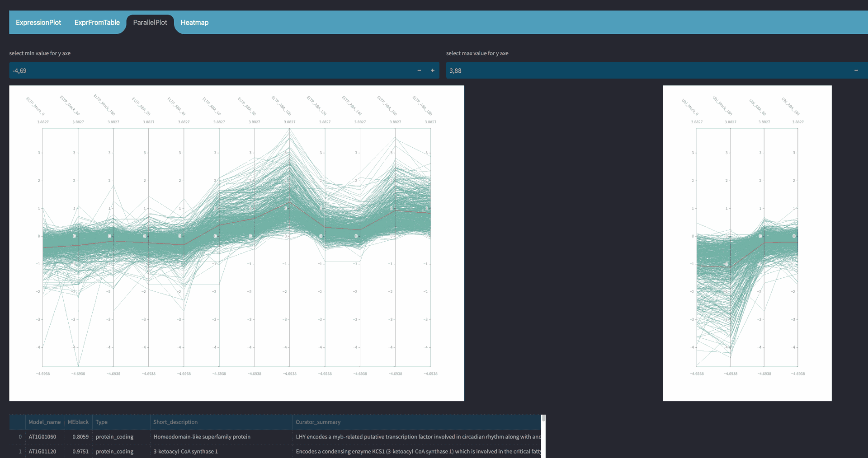Click the ELTP_ABA_100 axis in the parallel plot

pos(290,247)
